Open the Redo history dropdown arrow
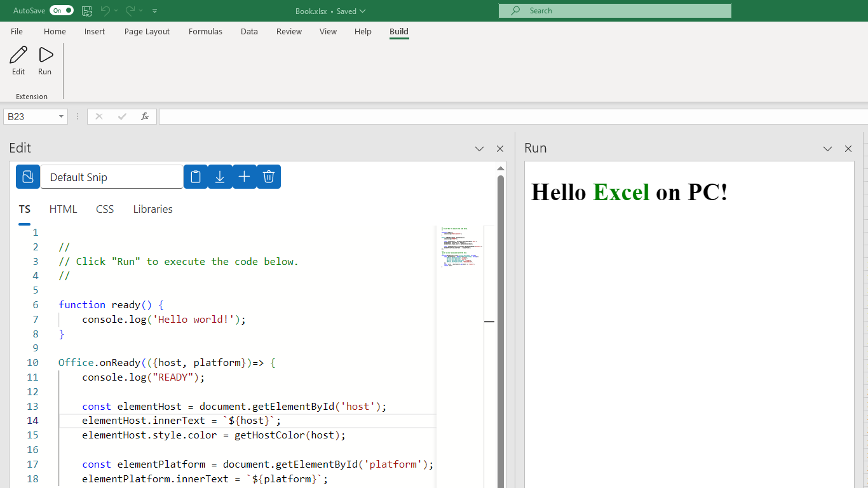This screenshot has width=868, height=488. click(141, 11)
